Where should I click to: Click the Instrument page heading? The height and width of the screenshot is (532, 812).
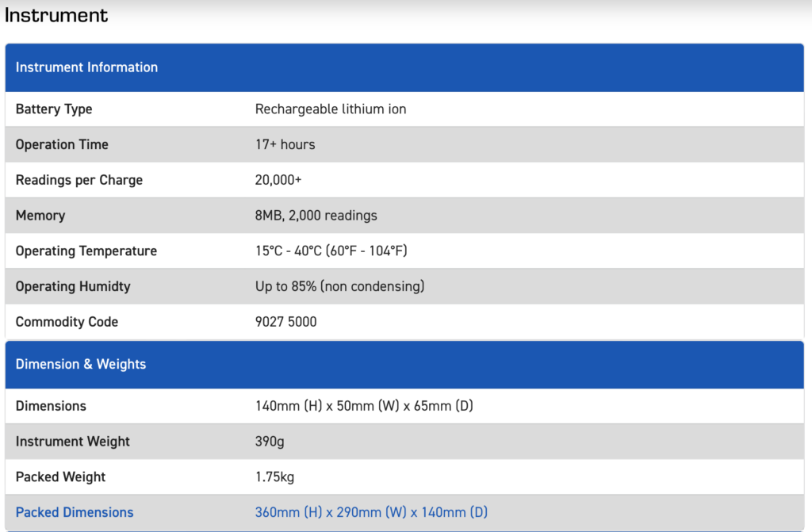tap(56, 15)
